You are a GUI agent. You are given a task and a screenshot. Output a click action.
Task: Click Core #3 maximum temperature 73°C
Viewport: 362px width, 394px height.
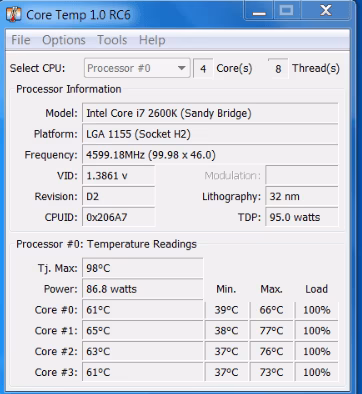[x=271, y=372]
